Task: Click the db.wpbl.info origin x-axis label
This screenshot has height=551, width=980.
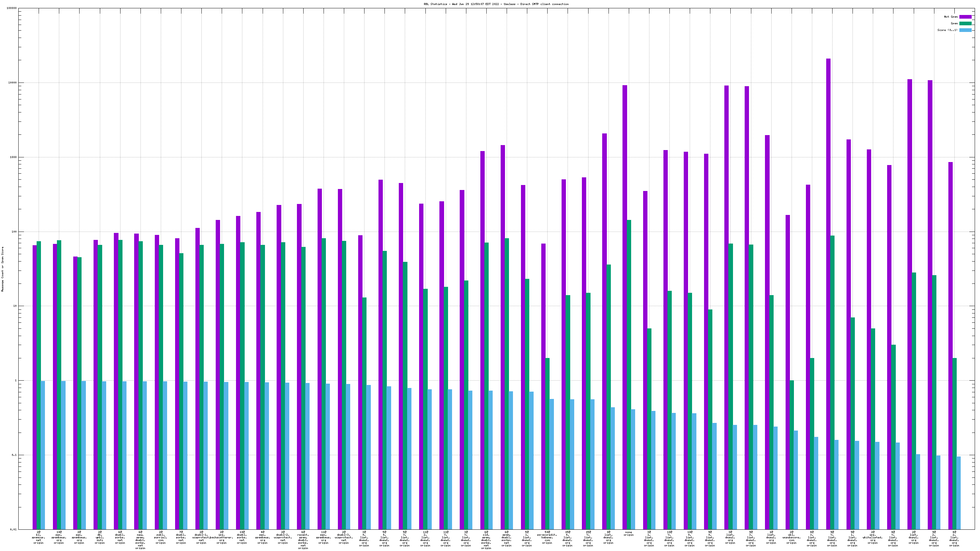Action: pos(100,537)
